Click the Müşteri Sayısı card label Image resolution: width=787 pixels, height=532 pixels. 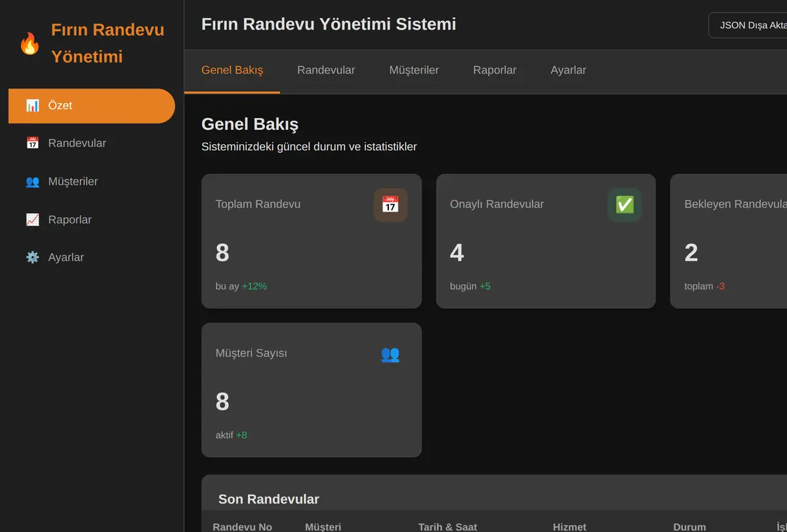click(251, 353)
